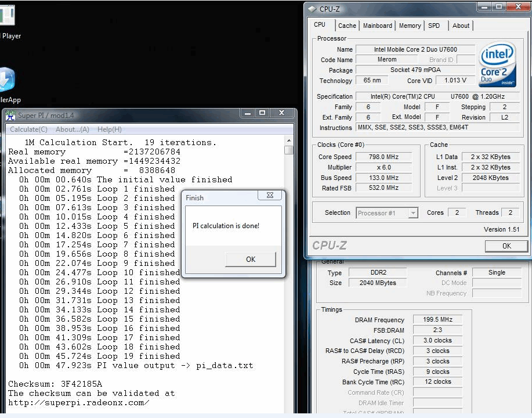Click the Level 2 value 2048 KBytes
Image resolution: width=532 pixels, height=418 pixels.
coord(491,178)
